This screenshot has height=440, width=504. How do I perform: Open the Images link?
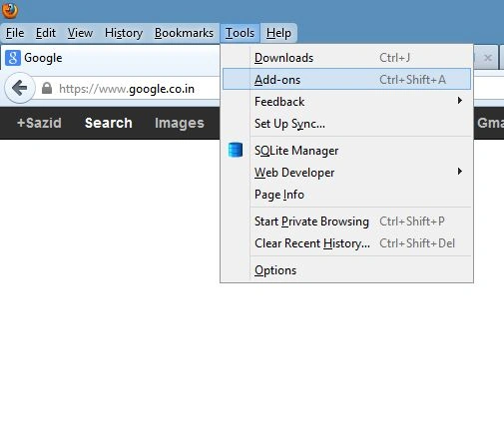click(x=180, y=123)
